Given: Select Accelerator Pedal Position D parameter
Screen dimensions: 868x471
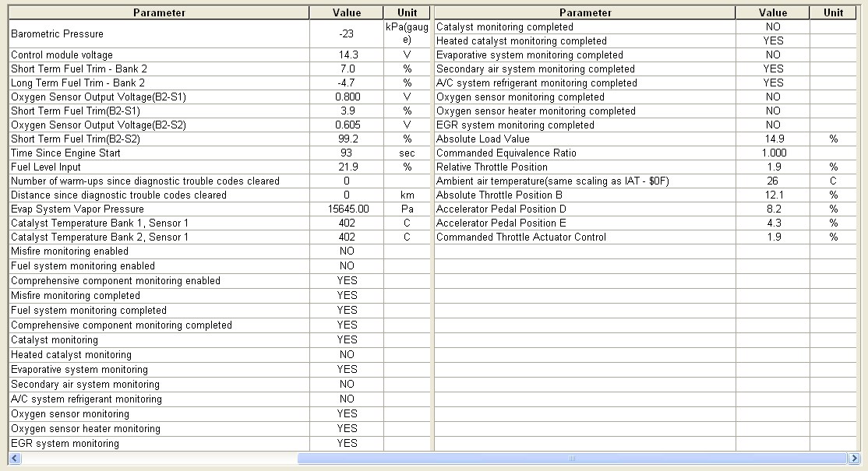Looking at the screenshot, I should click(645, 209).
